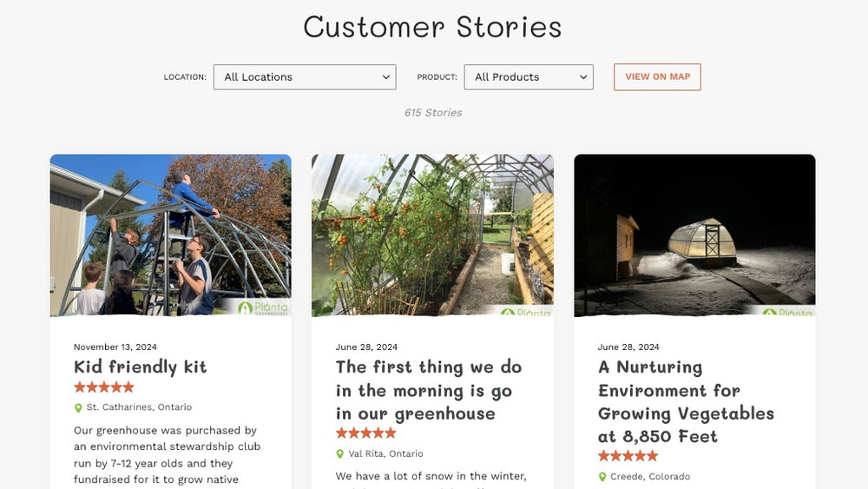Click location pin icon beside Val Rita, Ontario
This screenshot has width=868, height=489.
(x=340, y=454)
